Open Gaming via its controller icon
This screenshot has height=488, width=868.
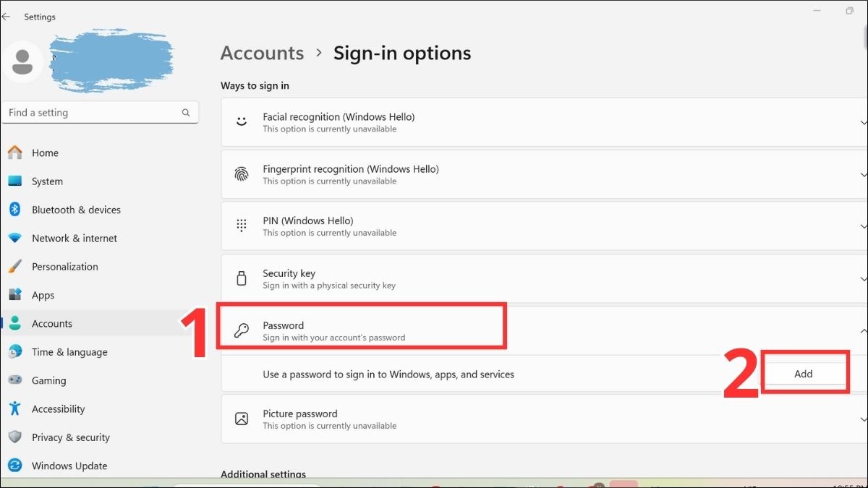click(14, 380)
